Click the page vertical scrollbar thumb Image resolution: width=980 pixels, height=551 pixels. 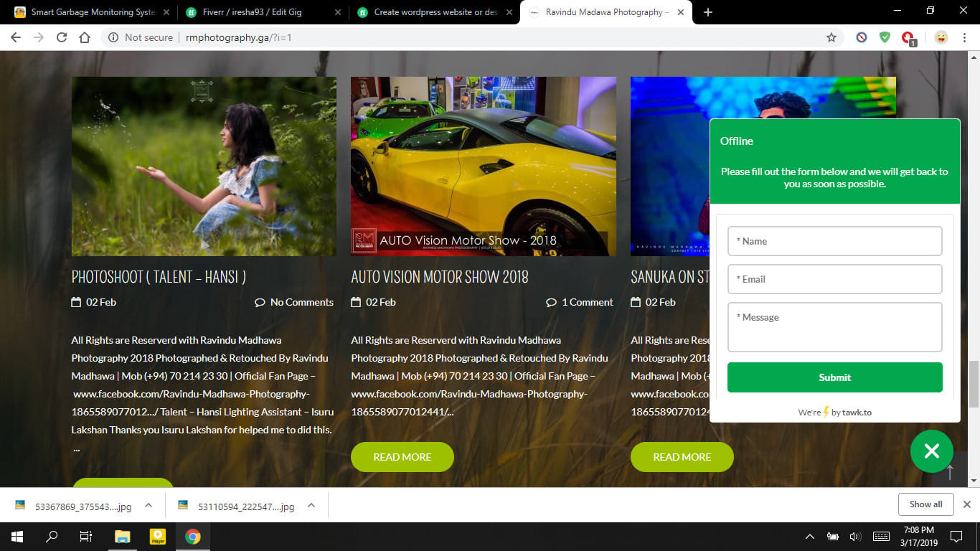(974, 384)
